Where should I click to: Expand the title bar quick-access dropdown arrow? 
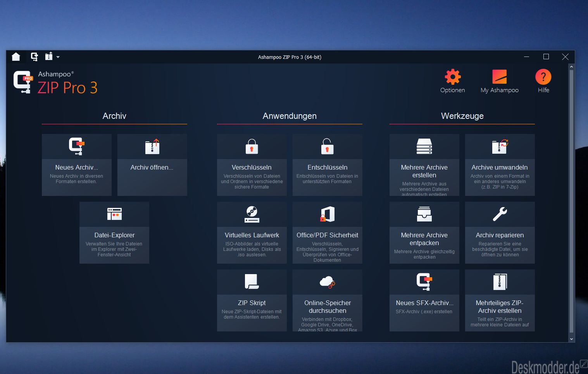coord(58,57)
